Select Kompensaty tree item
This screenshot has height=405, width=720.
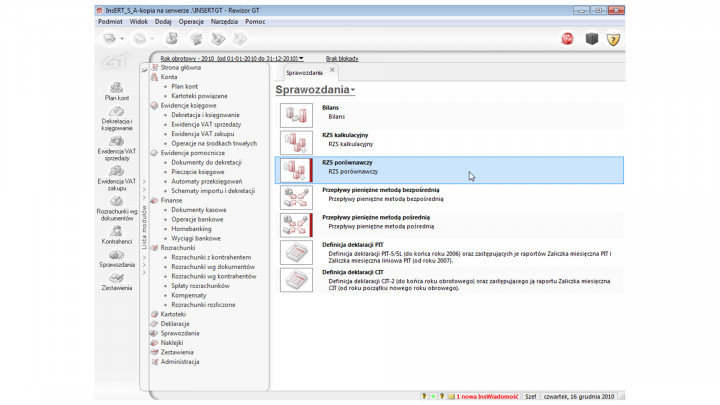tap(189, 295)
